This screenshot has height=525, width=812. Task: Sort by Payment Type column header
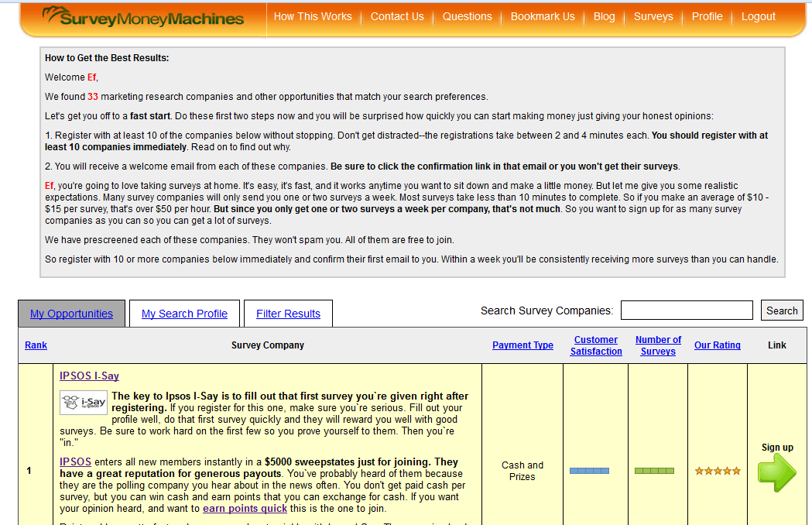522,345
